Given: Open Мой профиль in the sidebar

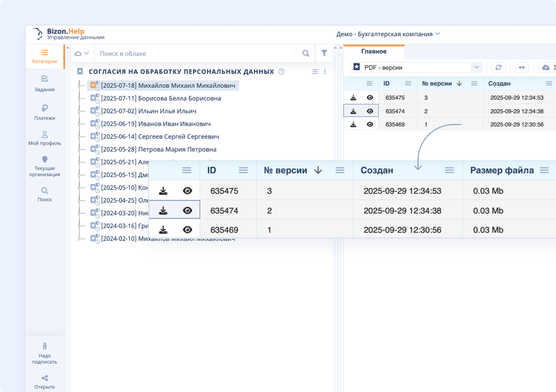Looking at the screenshot, I should pyautogui.click(x=44, y=138).
